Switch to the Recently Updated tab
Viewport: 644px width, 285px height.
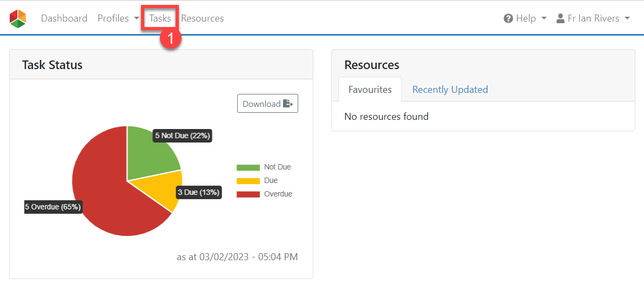pos(450,90)
